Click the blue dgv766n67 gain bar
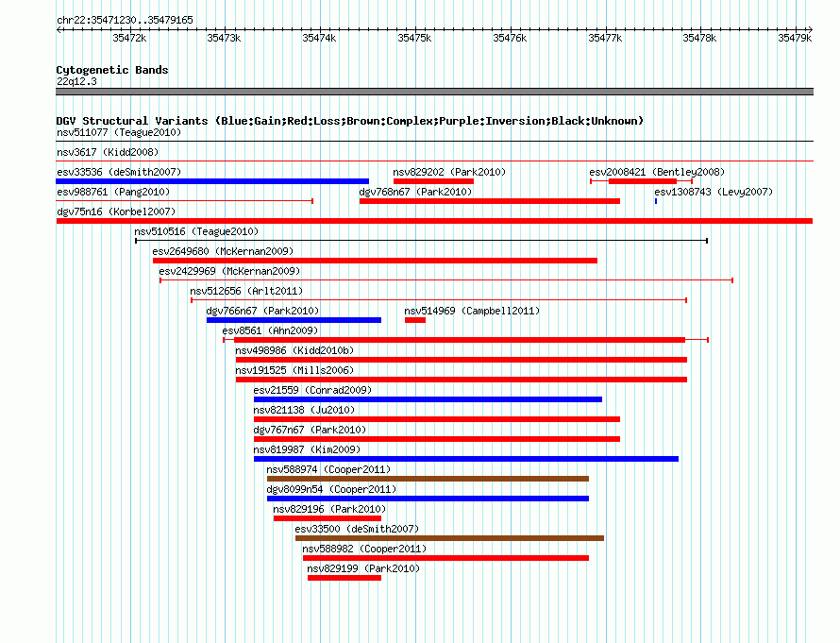840x643 pixels. [294, 320]
